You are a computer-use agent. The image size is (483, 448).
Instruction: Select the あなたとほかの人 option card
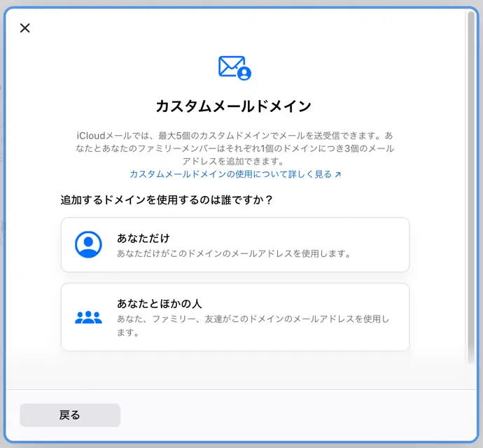pyautogui.click(x=235, y=316)
